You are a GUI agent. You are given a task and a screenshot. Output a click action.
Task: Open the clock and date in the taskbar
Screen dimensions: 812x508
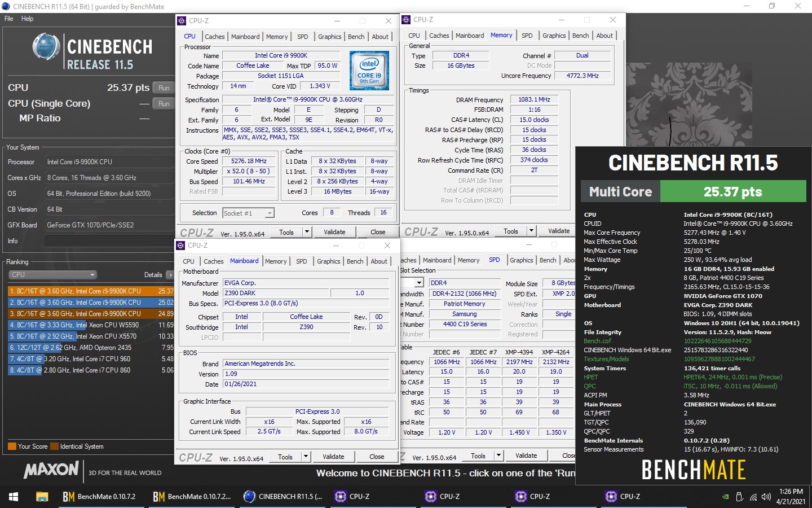pyautogui.click(x=791, y=497)
